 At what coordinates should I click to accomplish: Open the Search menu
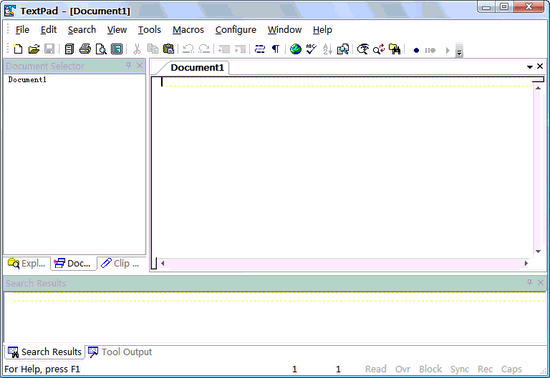pos(82,30)
